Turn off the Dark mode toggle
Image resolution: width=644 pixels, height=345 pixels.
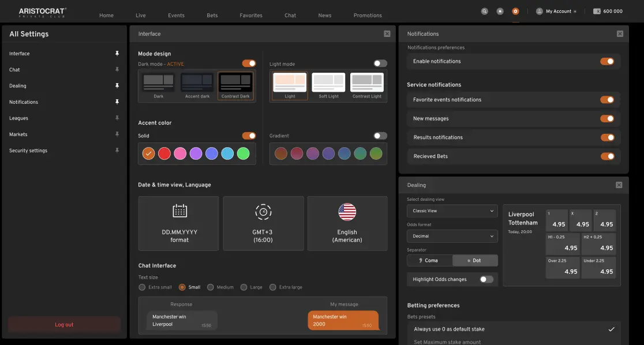tap(249, 63)
